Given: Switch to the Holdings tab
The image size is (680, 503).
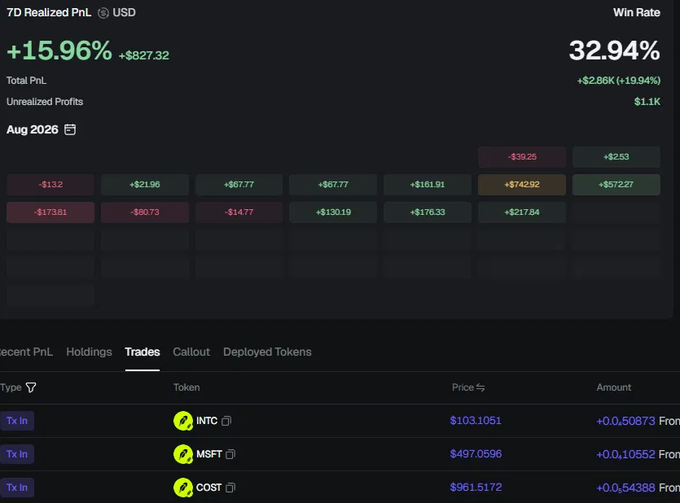Looking at the screenshot, I should [89, 352].
